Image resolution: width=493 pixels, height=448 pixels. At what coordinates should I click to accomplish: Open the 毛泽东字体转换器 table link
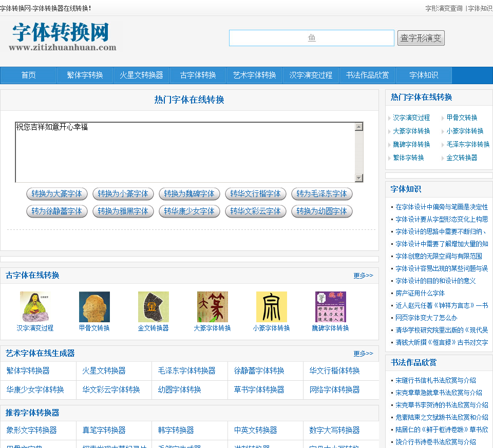tap(187, 371)
